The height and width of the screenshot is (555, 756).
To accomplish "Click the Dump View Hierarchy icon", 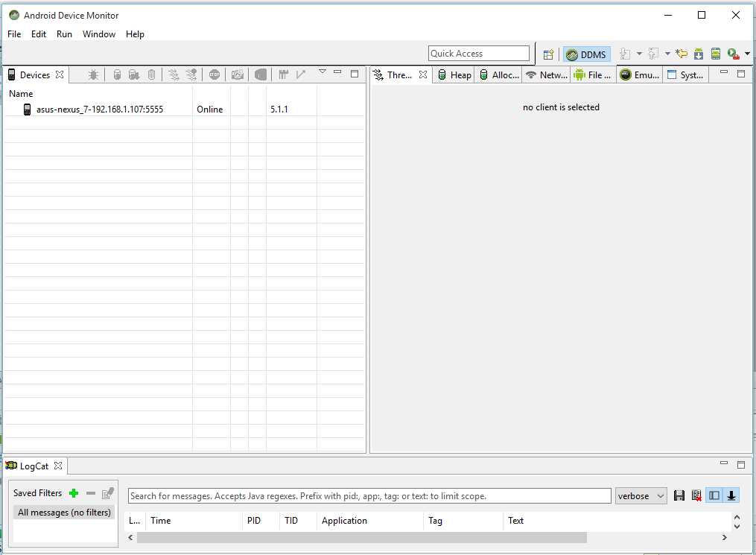I will 261,74.
